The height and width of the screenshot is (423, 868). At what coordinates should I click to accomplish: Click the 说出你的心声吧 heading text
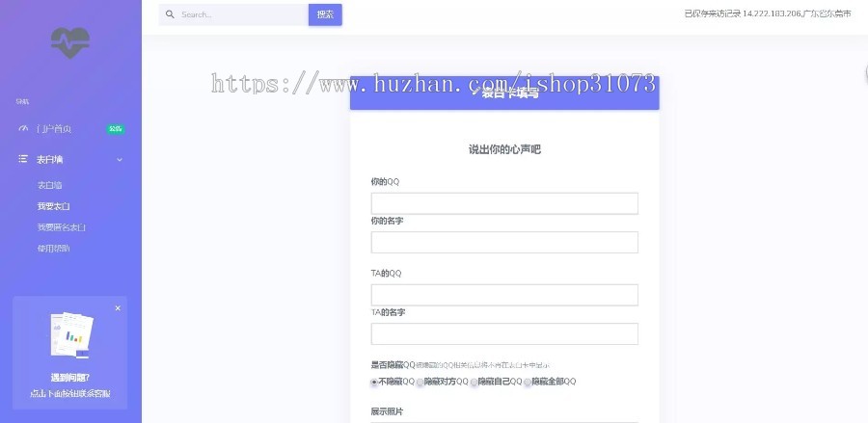click(x=504, y=149)
